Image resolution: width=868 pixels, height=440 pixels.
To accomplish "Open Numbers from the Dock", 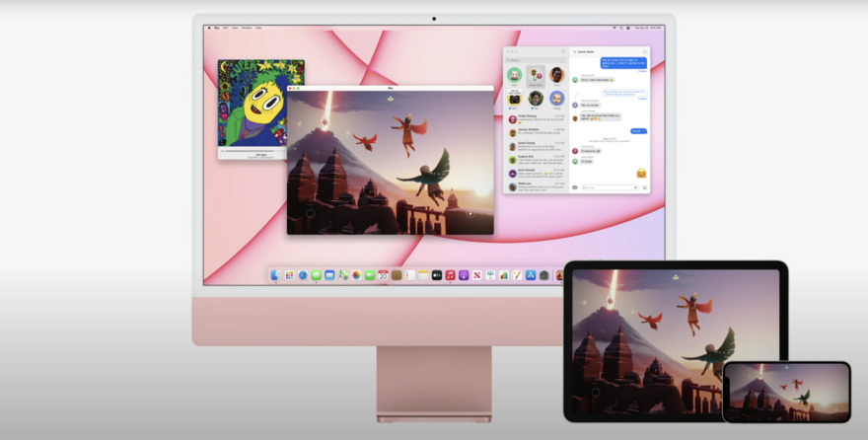I will tap(504, 275).
